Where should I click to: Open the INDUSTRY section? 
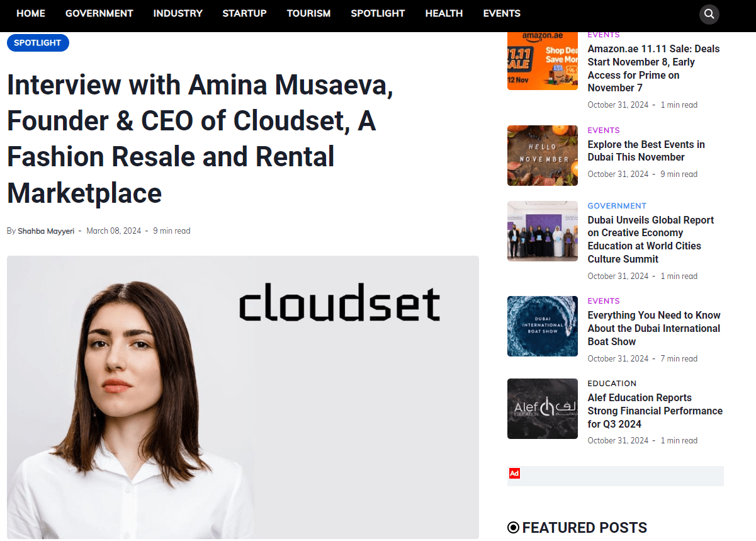coord(178,13)
